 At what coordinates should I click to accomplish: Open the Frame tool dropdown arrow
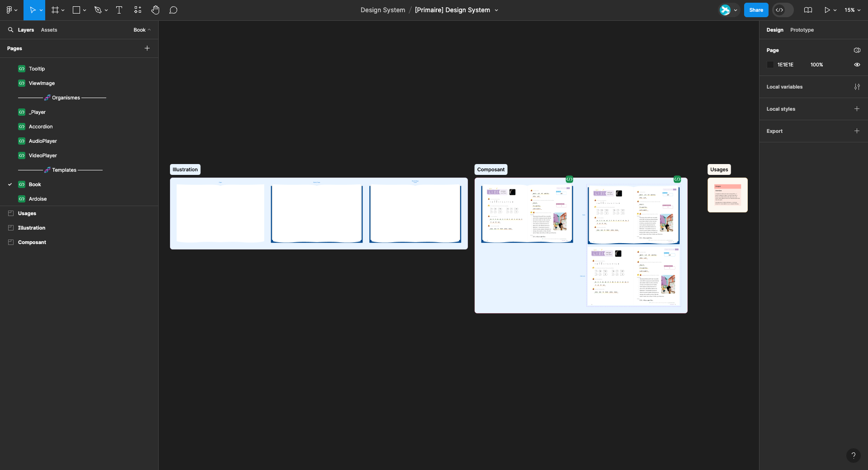point(63,10)
